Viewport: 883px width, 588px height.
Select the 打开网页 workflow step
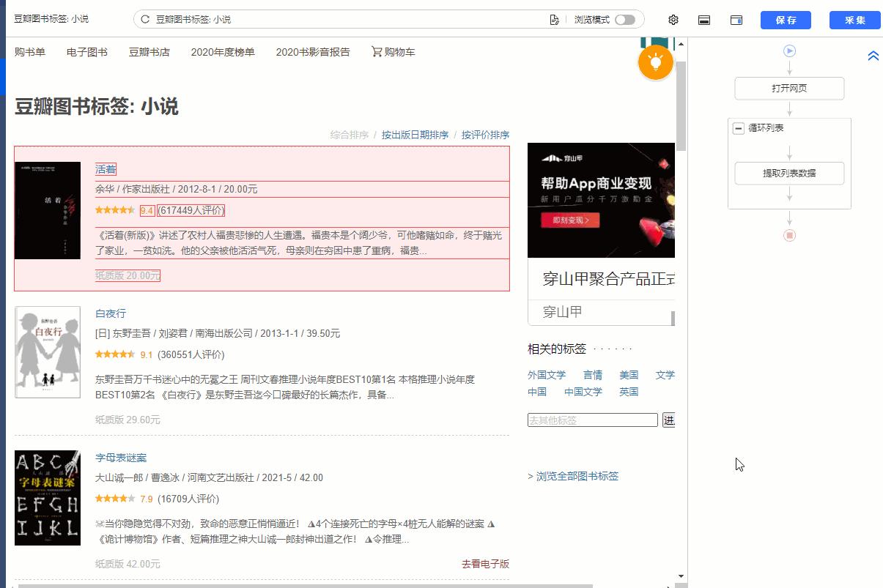tap(789, 89)
